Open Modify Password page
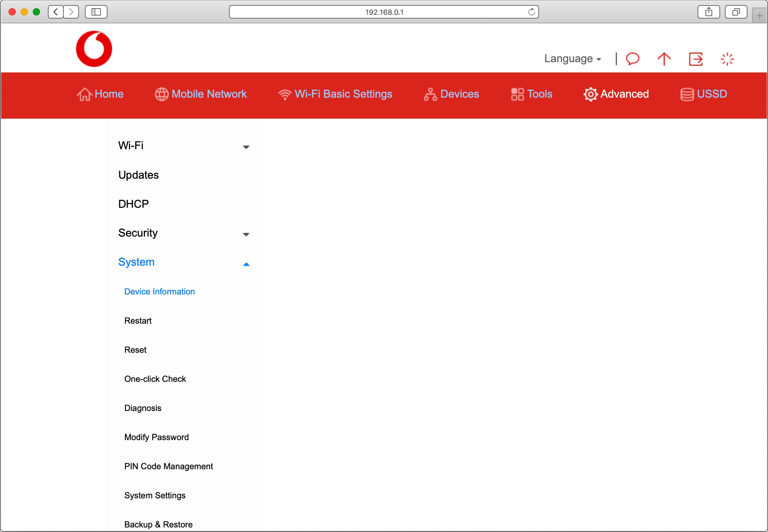The height and width of the screenshot is (532, 768). [x=156, y=437]
